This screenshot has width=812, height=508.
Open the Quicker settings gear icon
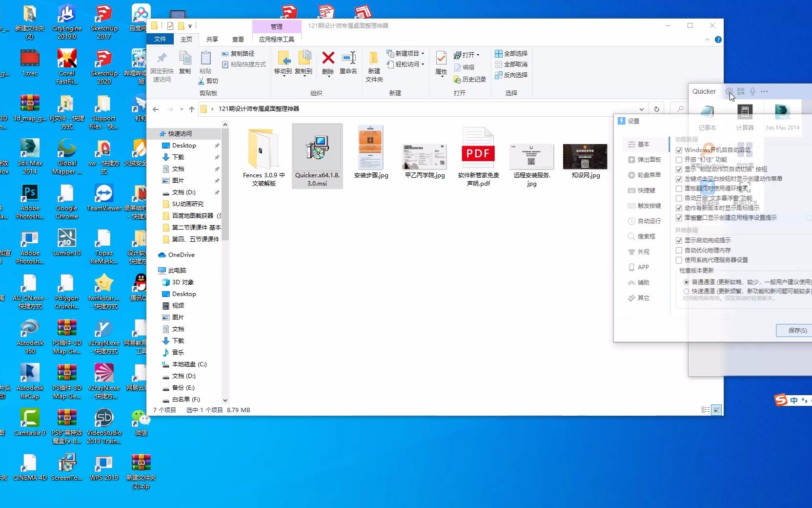pos(729,91)
